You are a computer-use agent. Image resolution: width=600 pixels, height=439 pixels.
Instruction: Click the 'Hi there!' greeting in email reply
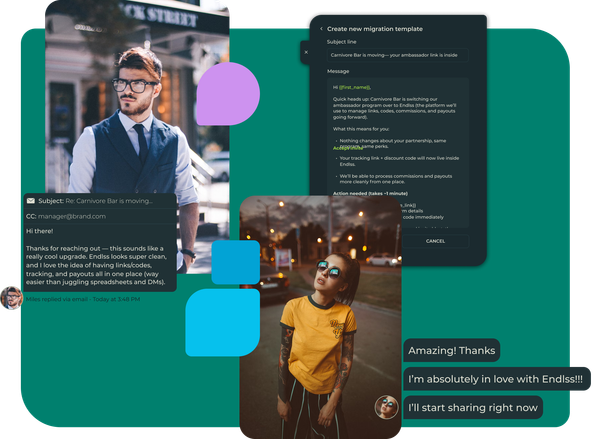click(39, 231)
